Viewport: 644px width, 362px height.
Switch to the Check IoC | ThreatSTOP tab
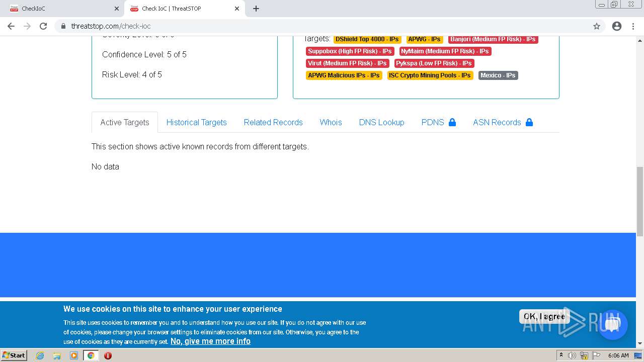pos(184,9)
